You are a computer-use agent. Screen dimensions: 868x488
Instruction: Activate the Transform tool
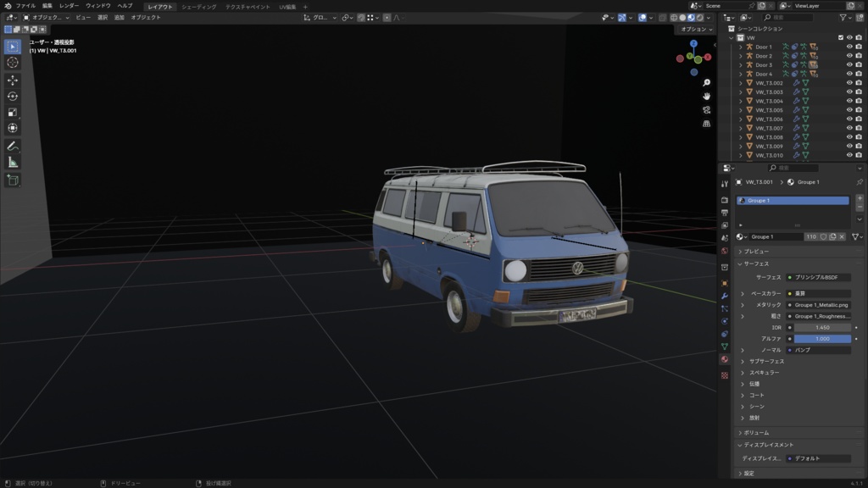click(x=13, y=129)
